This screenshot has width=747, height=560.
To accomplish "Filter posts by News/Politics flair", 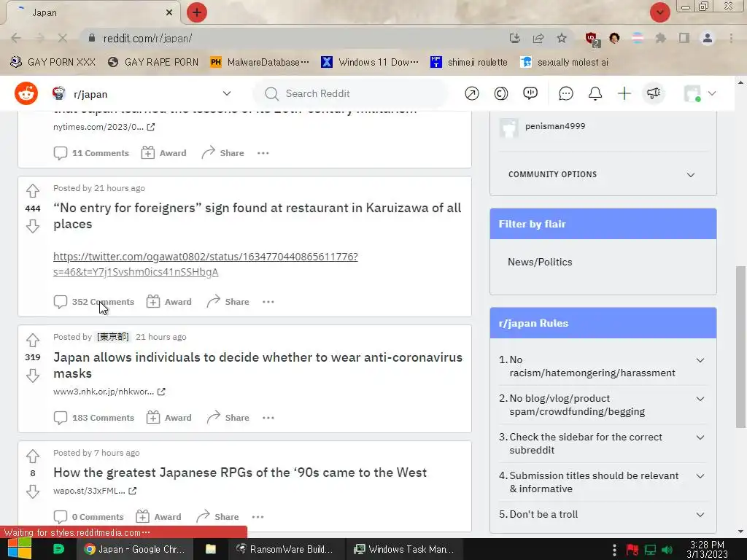I will 540,262.
